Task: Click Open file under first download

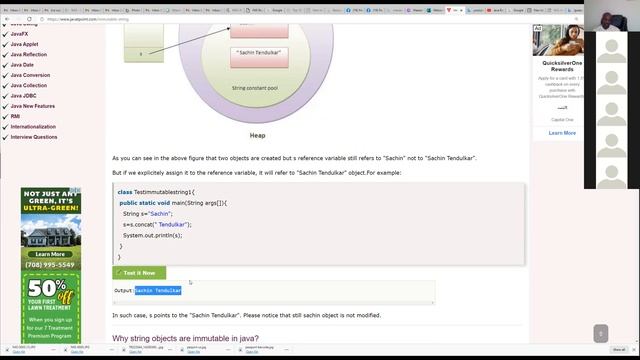Action: pos(18,352)
